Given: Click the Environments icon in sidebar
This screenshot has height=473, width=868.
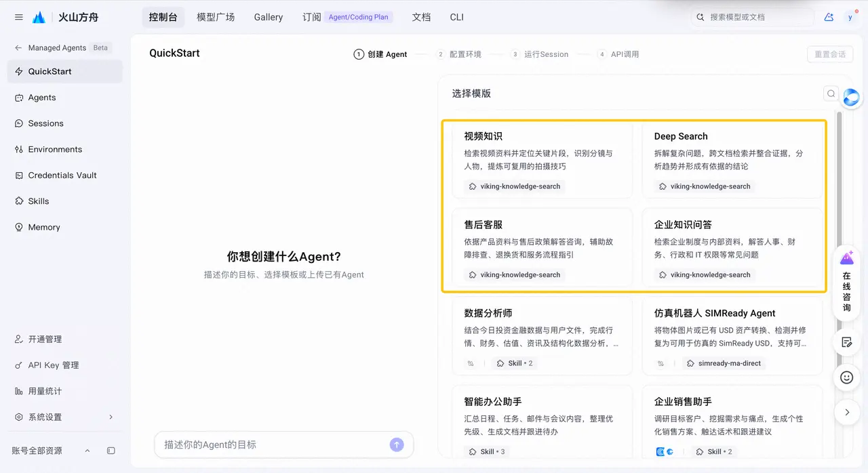Looking at the screenshot, I should (19, 149).
